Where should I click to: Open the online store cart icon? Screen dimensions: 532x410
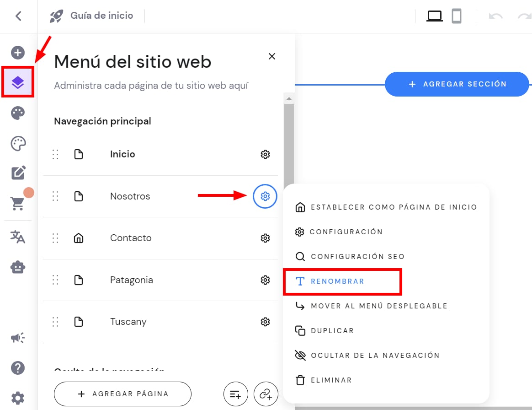click(x=18, y=204)
